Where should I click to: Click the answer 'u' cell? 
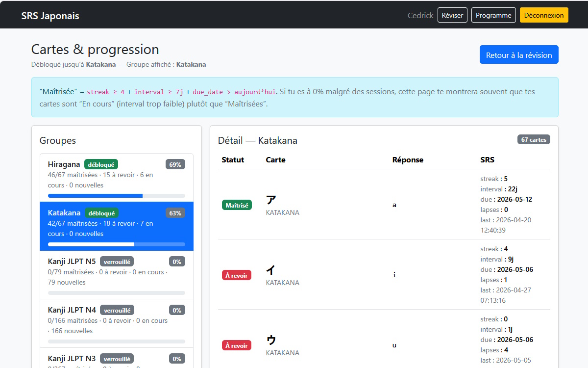394,345
